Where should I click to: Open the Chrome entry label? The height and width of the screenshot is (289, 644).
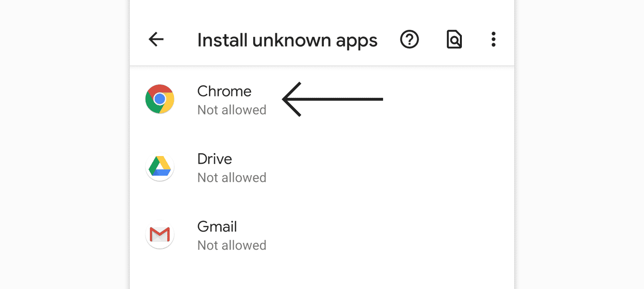pyautogui.click(x=224, y=91)
